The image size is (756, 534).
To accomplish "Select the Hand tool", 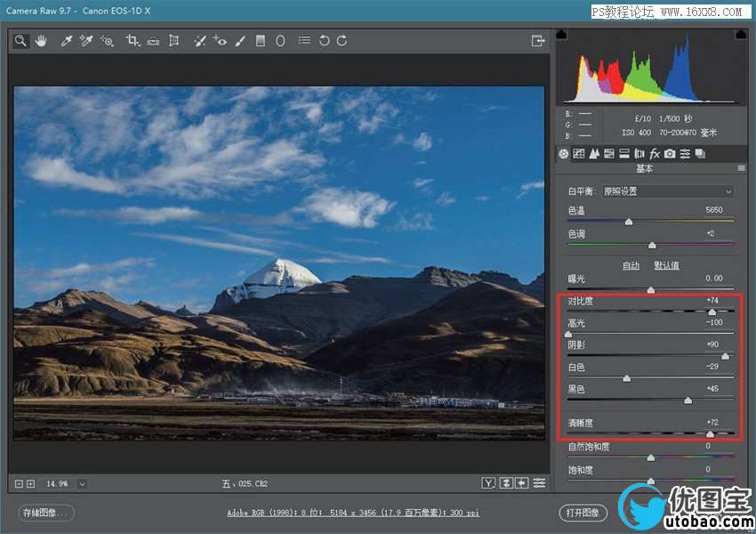I will 41,41.
